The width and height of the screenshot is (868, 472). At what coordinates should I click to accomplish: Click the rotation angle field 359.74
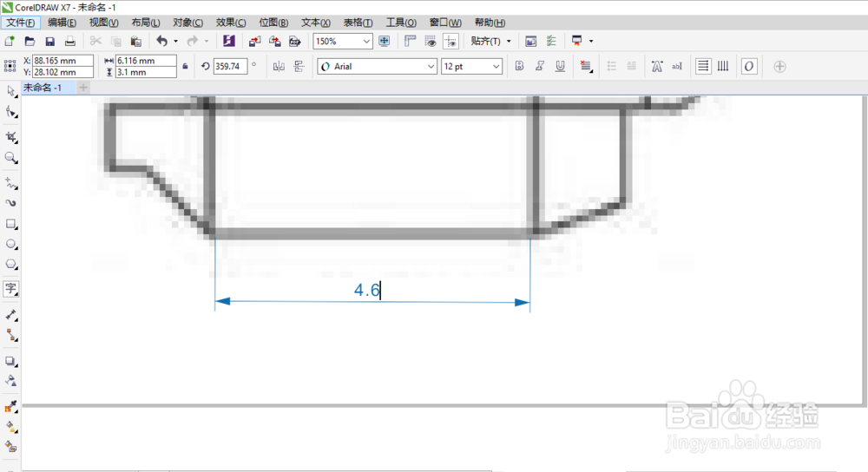pos(230,67)
